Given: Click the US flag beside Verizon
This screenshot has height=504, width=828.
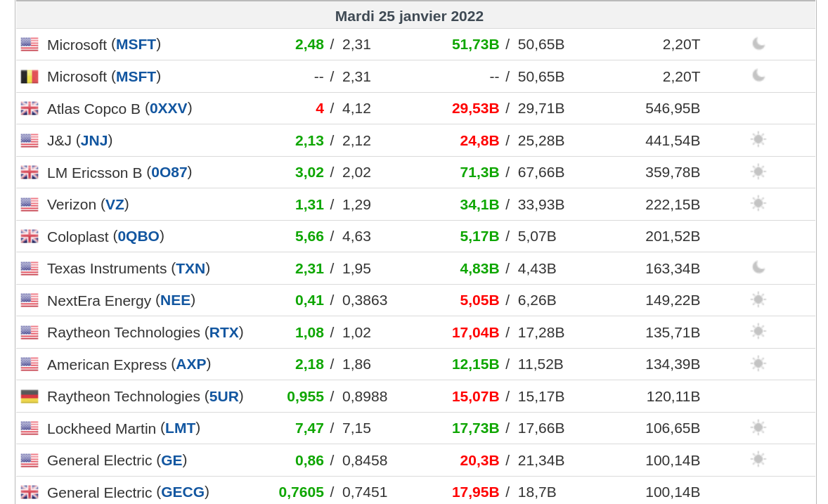Looking at the screenshot, I should click(30, 205).
